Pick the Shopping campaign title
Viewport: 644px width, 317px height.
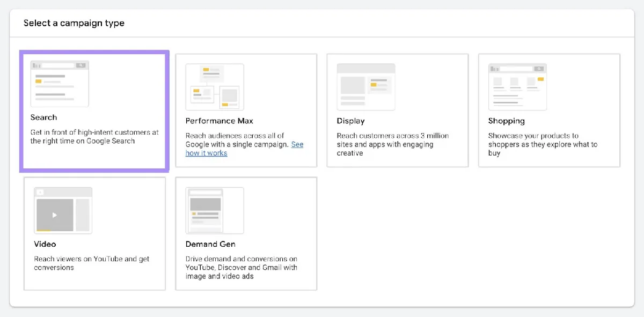[x=507, y=121]
